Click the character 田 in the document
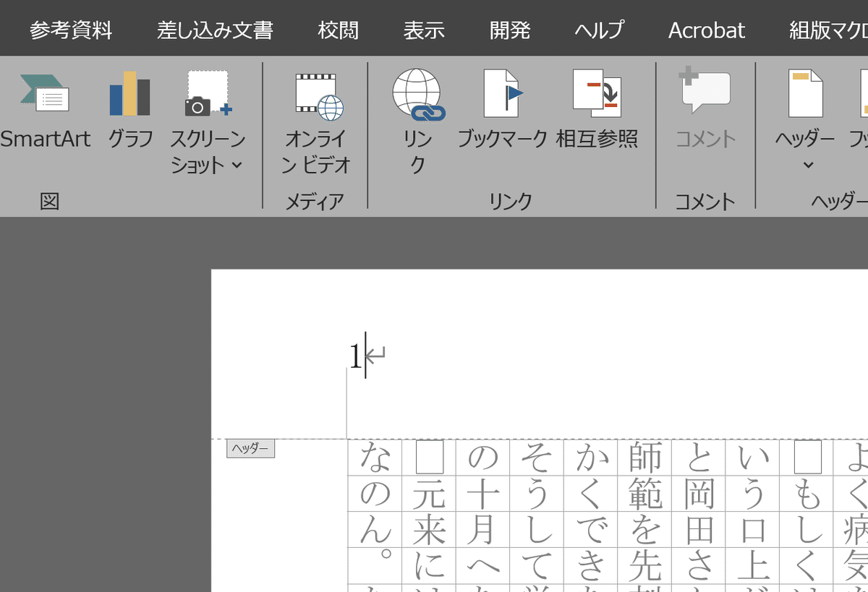 (x=699, y=530)
